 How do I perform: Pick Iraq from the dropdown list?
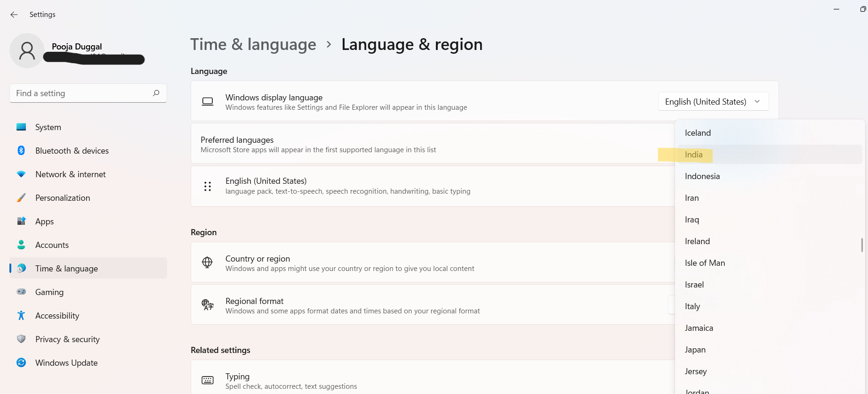(x=770, y=219)
